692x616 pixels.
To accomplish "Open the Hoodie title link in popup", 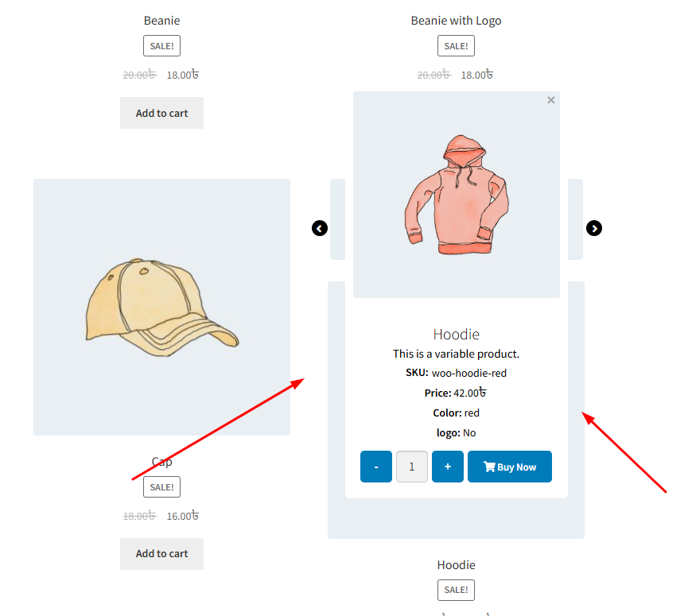I will click(456, 334).
